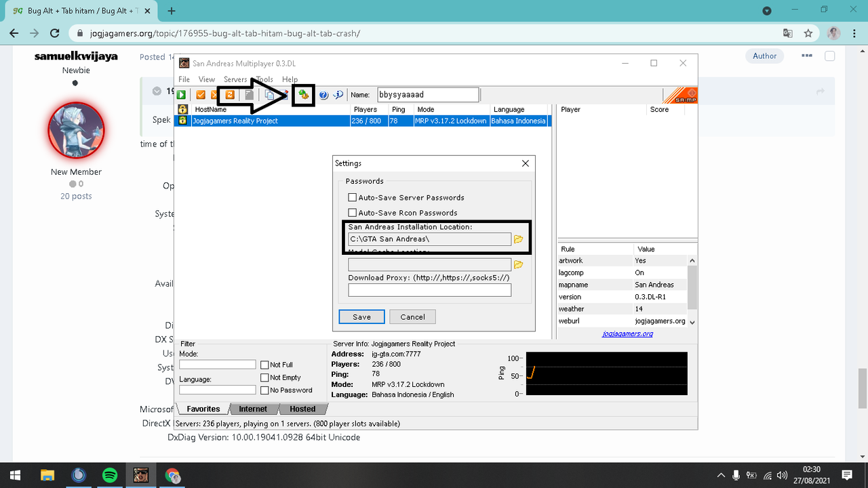
Task: Select the Jogjagamers Reality Project server row
Action: (363, 121)
